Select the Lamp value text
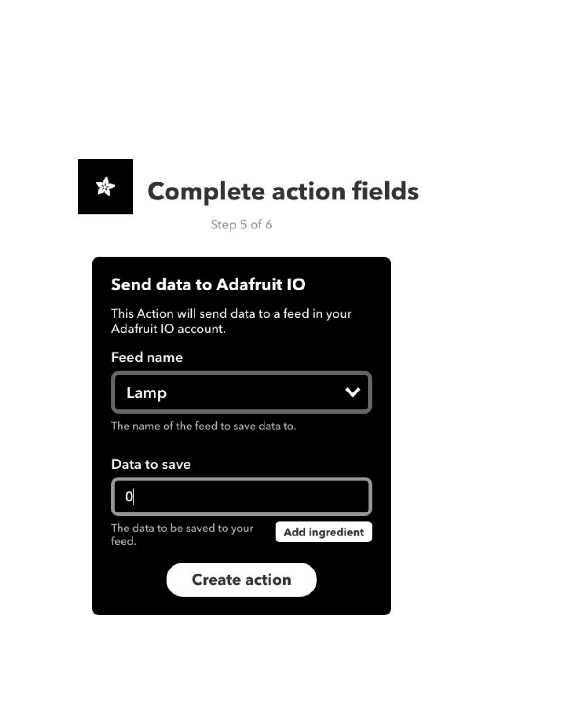The height and width of the screenshot is (728, 563). point(146,393)
